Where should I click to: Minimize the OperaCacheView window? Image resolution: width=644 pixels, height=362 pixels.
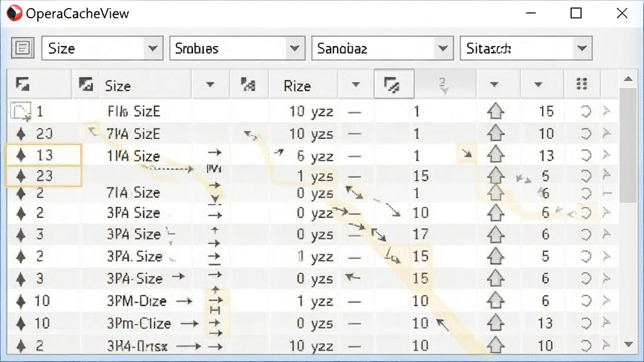pyautogui.click(x=531, y=13)
